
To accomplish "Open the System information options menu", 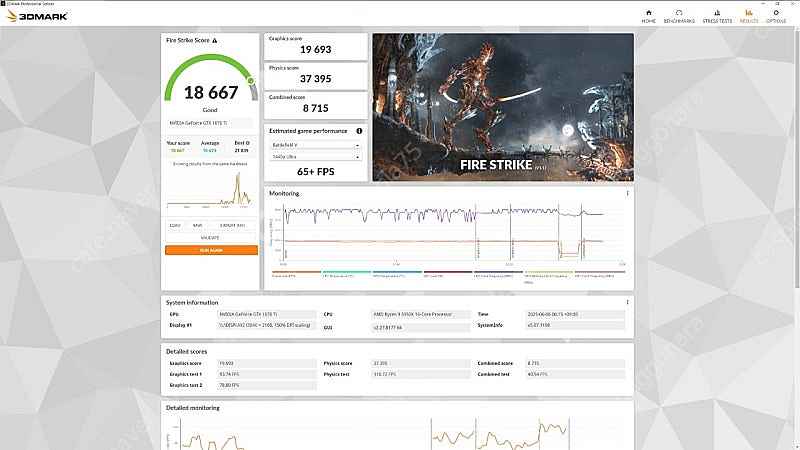I will click(628, 302).
